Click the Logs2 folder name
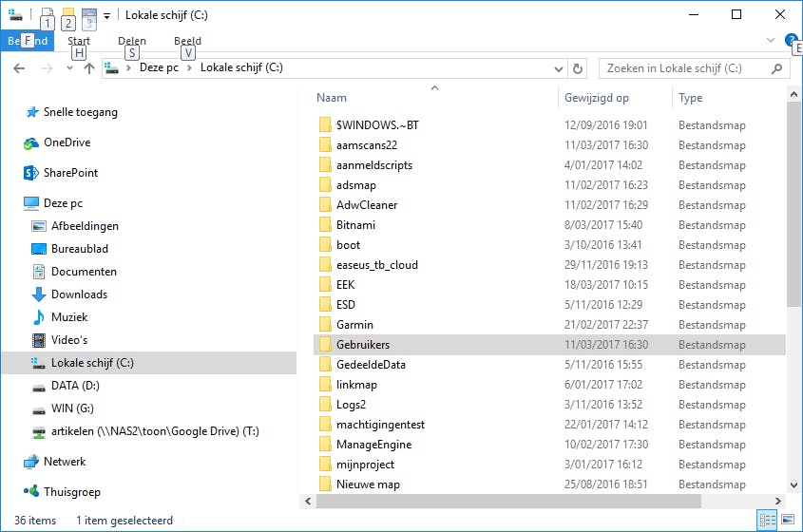This screenshot has width=803, height=532. 351,405
